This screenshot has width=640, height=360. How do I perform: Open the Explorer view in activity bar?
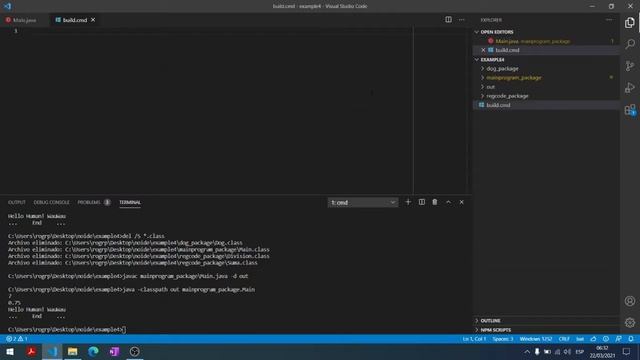pos(630,23)
